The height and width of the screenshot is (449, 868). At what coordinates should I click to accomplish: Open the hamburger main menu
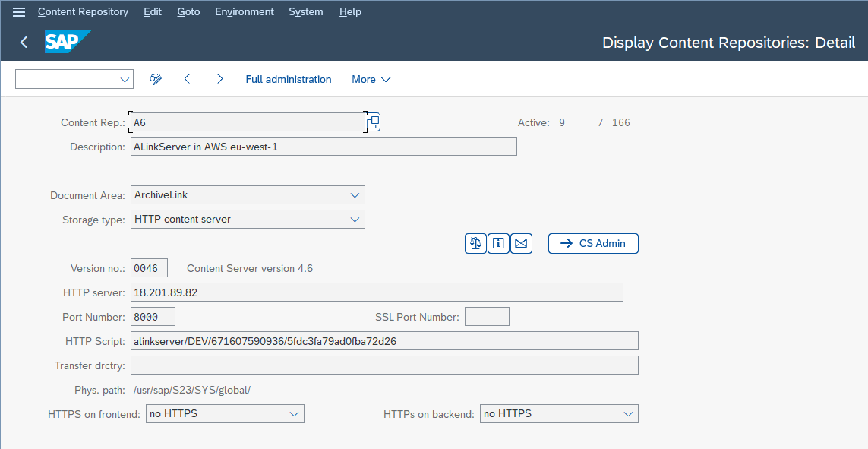[x=19, y=11]
